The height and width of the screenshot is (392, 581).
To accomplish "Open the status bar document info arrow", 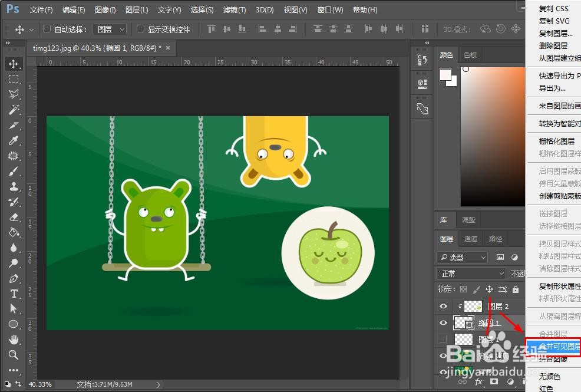I will tap(159, 384).
